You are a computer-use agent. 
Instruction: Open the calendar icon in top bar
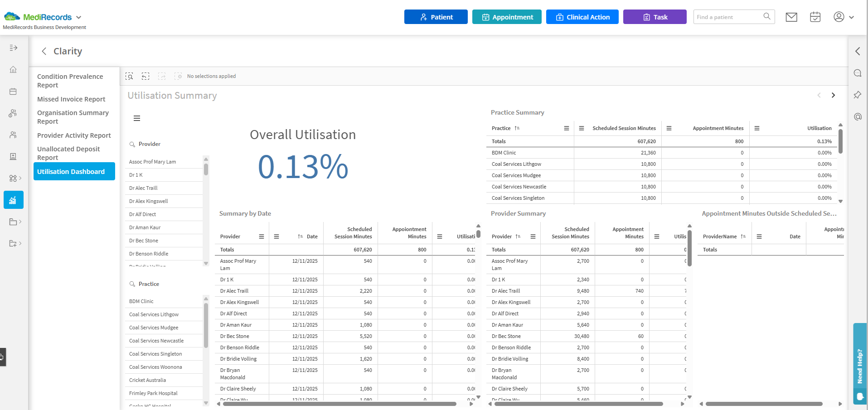point(815,17)
